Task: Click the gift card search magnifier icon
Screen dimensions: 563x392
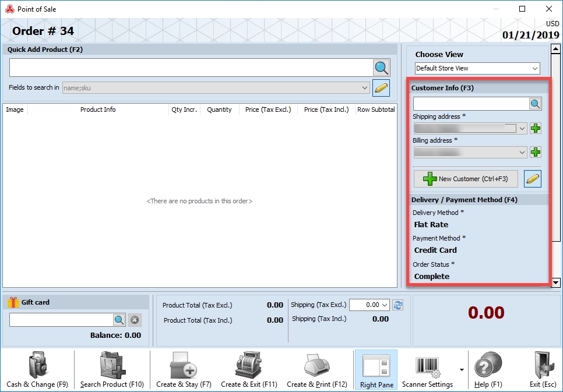Action: (x=119, y=320)
